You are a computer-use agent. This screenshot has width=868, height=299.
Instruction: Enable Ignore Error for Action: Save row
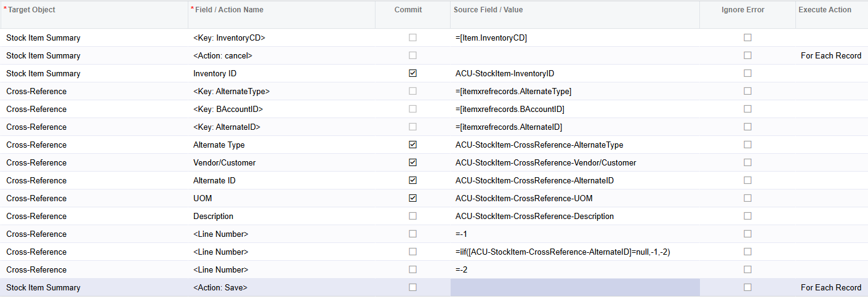747,287
